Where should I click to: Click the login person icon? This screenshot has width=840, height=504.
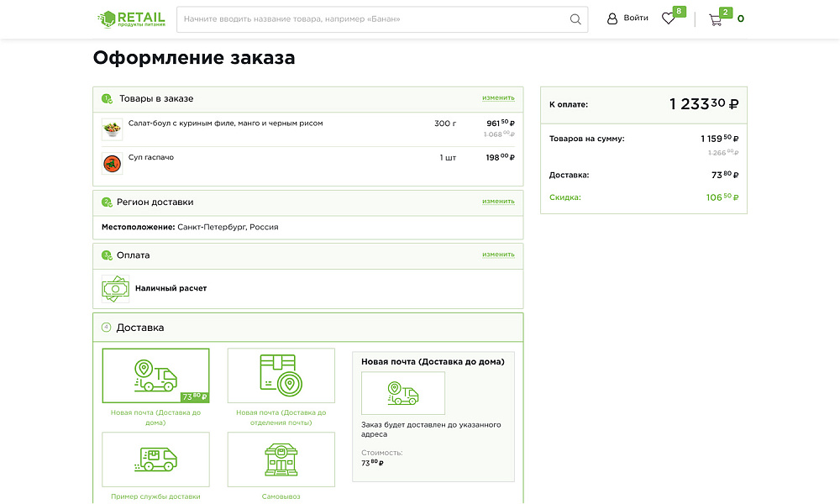pos(612,18)
